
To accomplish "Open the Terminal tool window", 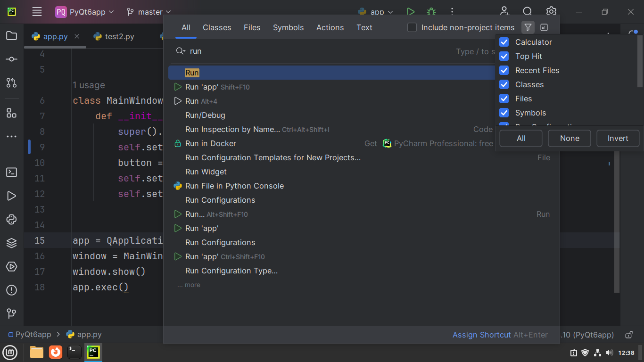I will click(x=12, y=173).
